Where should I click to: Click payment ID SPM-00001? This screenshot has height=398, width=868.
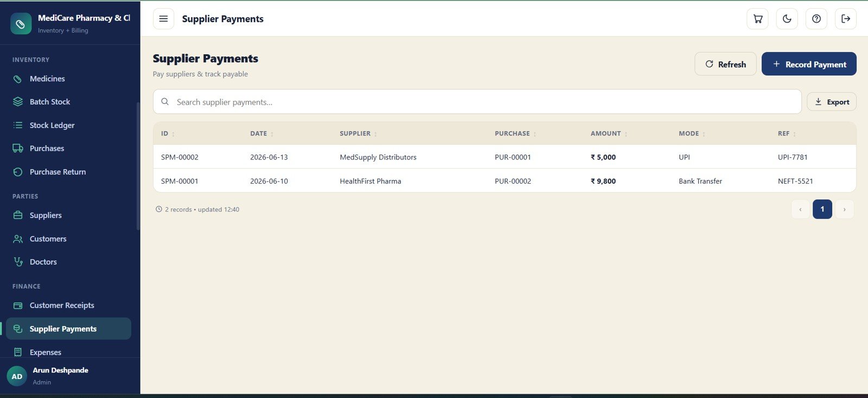tap(180, 181)
